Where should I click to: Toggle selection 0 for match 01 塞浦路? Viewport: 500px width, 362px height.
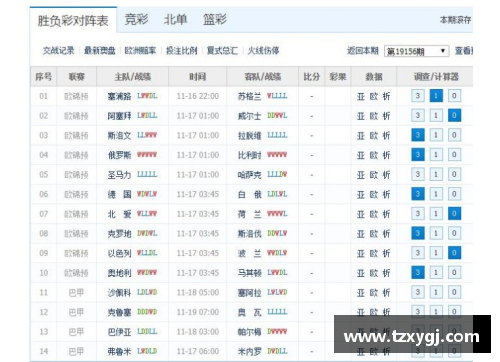[x=454, y=96]
